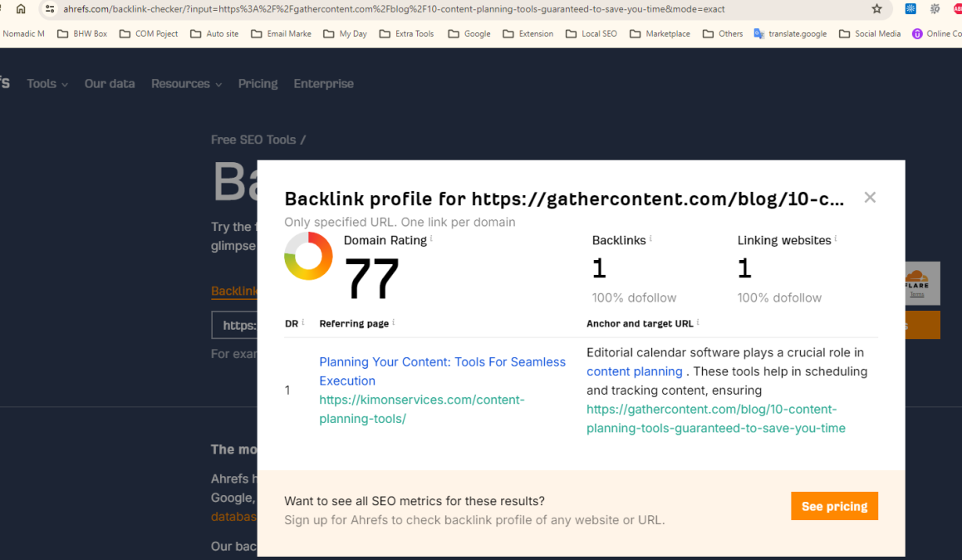Image resolution: width=962 pixels, height=560 pixels.
Task: Open Extension bookmark folder
Action: pos(528,34)
